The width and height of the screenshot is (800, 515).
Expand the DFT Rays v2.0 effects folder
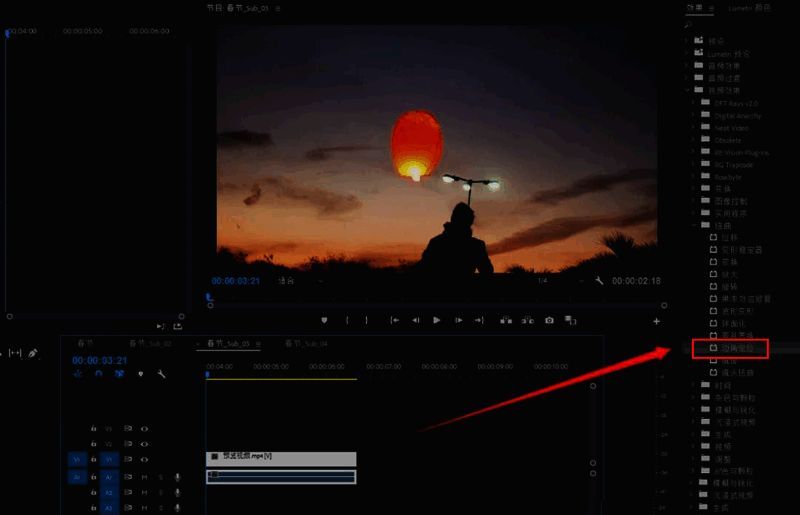point(694,102)
